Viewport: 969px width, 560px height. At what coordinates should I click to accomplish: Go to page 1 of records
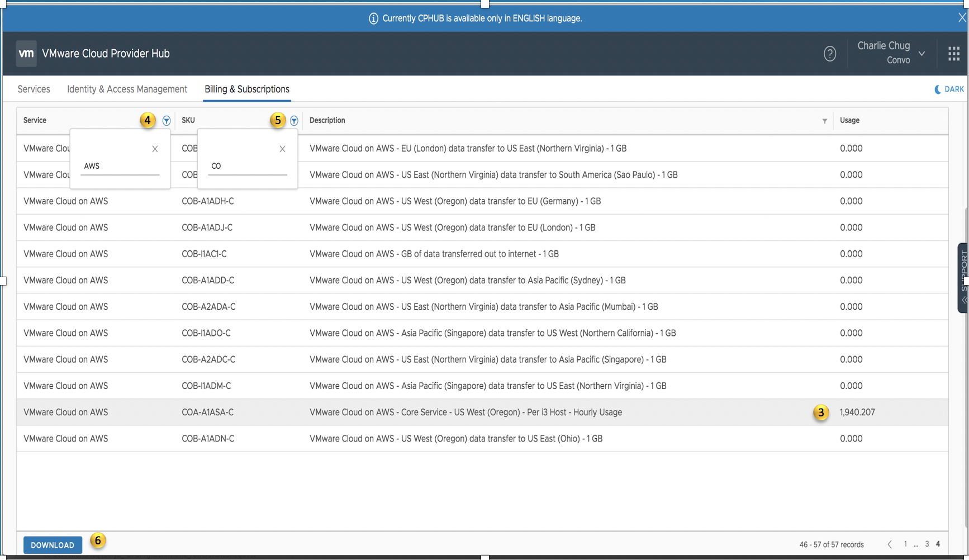tap(905, 544)
